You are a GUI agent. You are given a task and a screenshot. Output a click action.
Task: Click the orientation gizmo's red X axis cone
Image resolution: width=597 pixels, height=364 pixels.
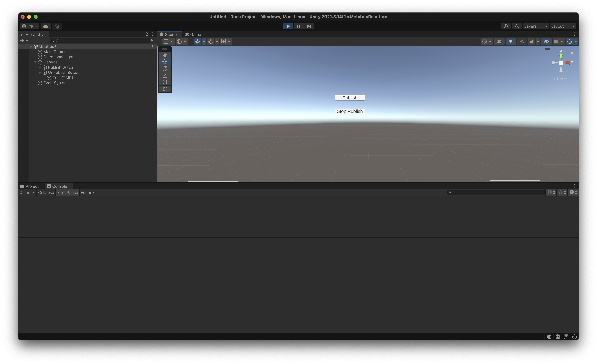tap(567, 63)
